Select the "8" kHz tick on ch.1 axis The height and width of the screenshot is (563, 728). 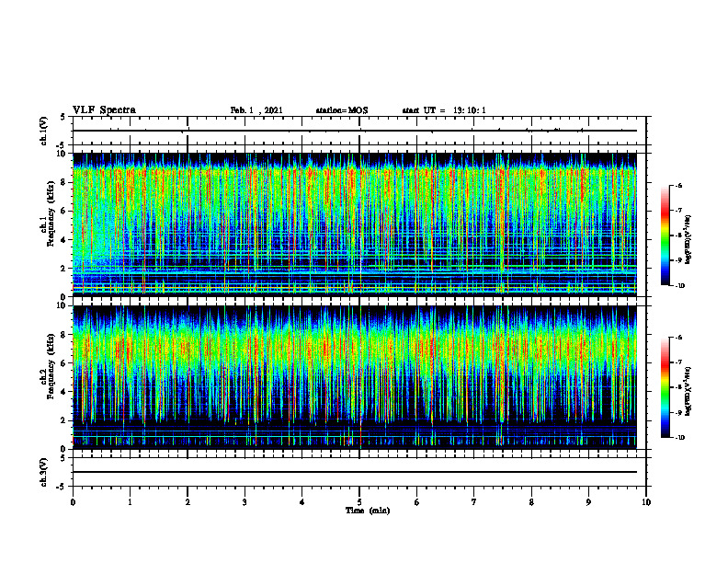[x=64, y=182]
